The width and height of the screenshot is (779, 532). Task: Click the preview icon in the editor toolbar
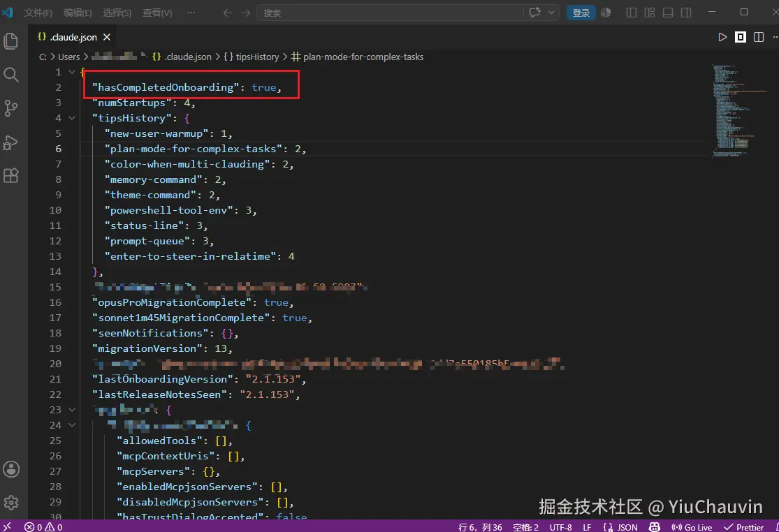click(x=741, y=37)
